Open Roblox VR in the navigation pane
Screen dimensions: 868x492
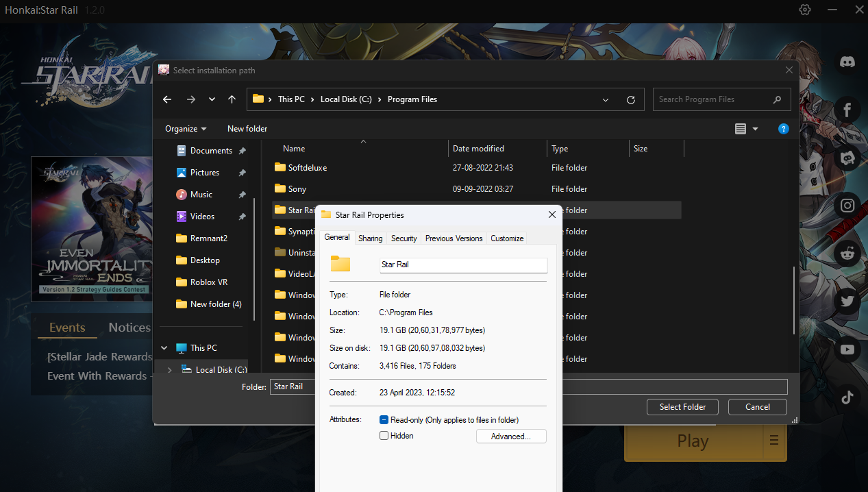click(209, 282)
